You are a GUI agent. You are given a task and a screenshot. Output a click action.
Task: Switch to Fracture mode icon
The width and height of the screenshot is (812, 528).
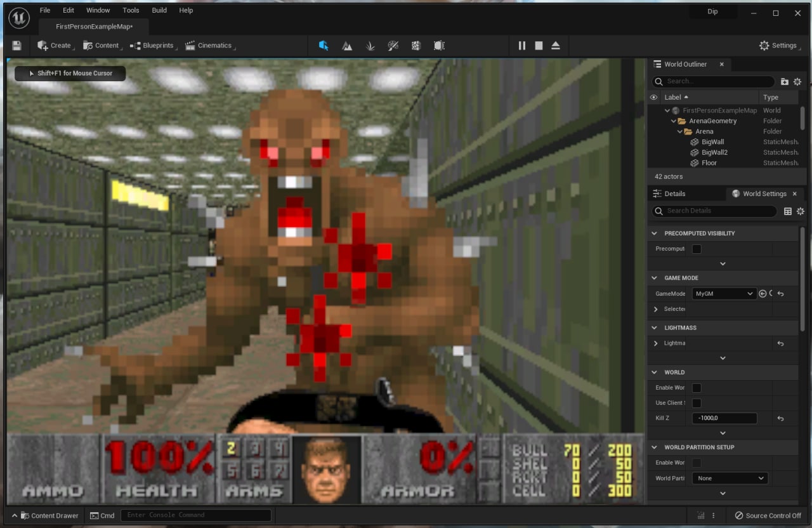point(416,46)
